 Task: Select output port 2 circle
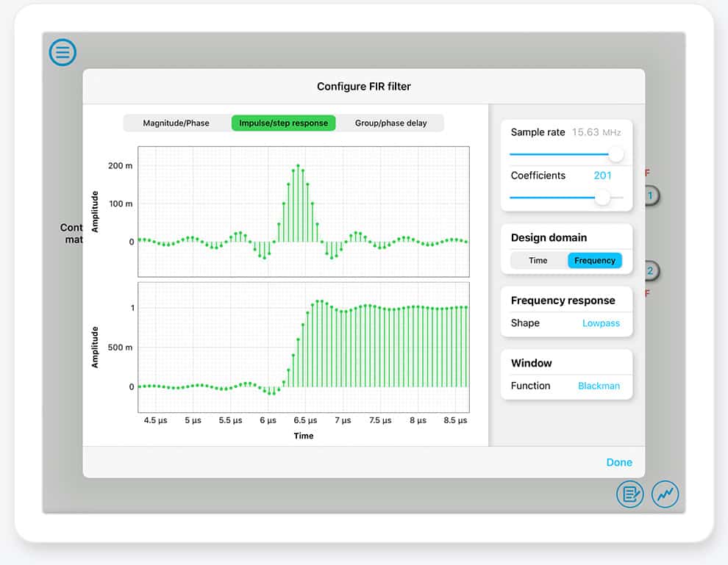(651, 271)
